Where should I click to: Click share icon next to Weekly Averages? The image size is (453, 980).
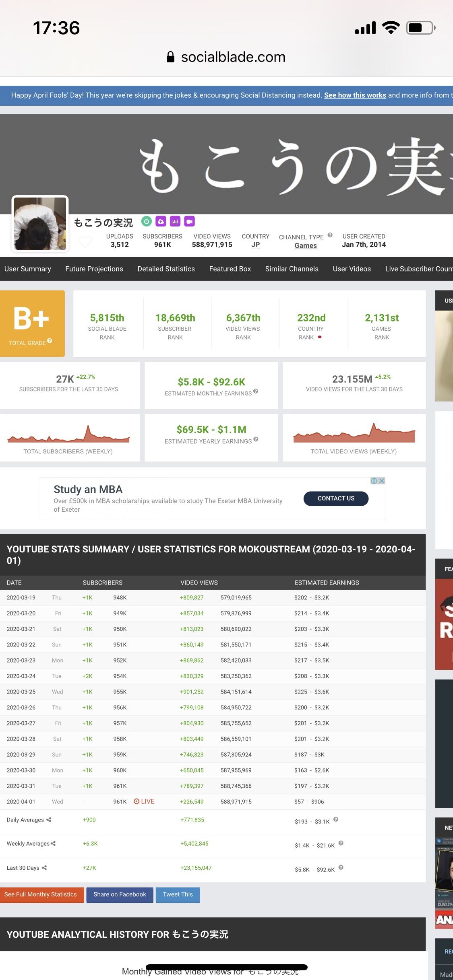tap(53, 844)
